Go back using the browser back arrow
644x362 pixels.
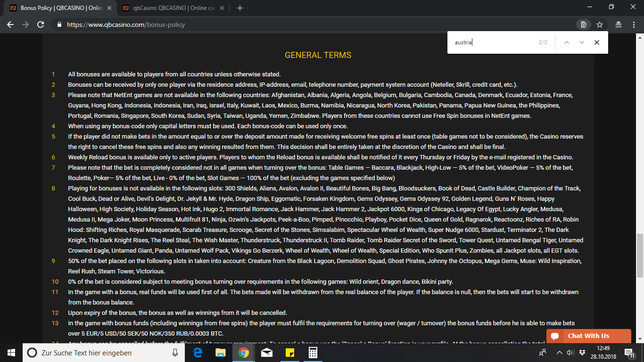click(10, 25)
